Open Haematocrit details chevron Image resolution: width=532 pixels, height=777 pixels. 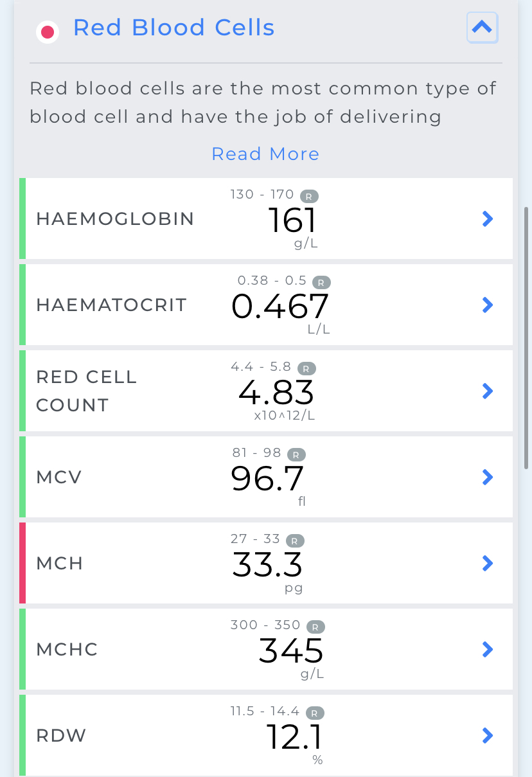(x=488, y=305)
